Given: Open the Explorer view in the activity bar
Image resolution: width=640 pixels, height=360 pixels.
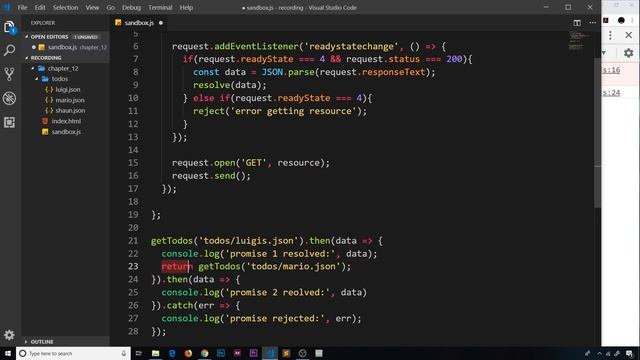Looking at the screenshot, I should point(9,27).
